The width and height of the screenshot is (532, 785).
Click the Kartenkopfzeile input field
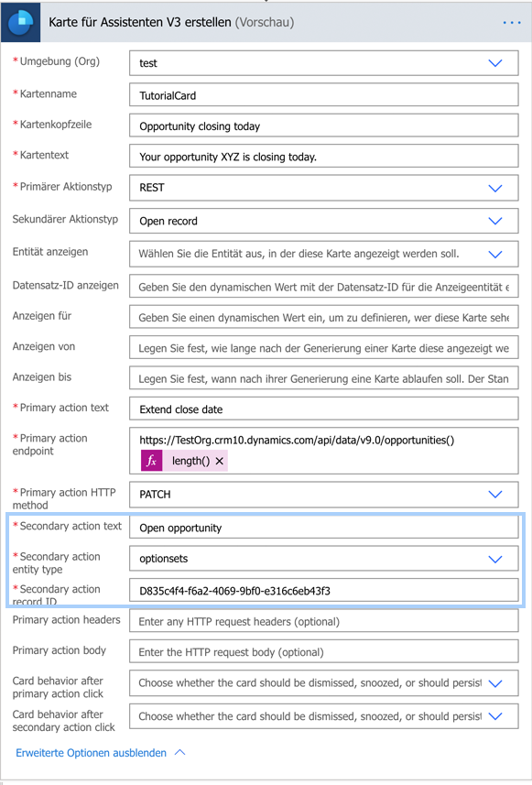(324, 125)
